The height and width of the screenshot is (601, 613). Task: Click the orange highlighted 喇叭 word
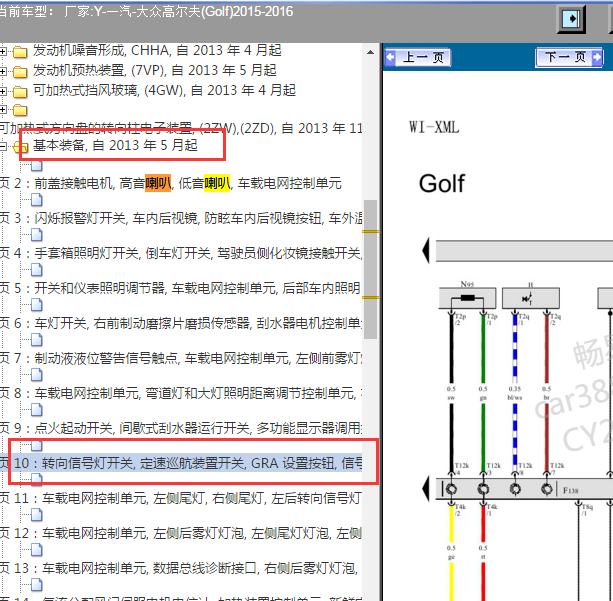coord(158,183)
